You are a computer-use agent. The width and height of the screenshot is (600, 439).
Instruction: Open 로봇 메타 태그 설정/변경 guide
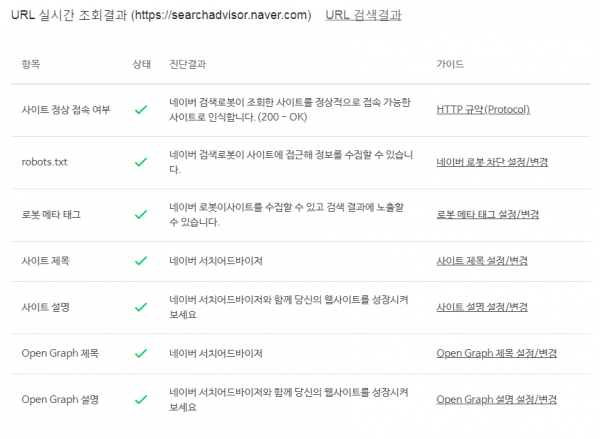click(488, 214)
